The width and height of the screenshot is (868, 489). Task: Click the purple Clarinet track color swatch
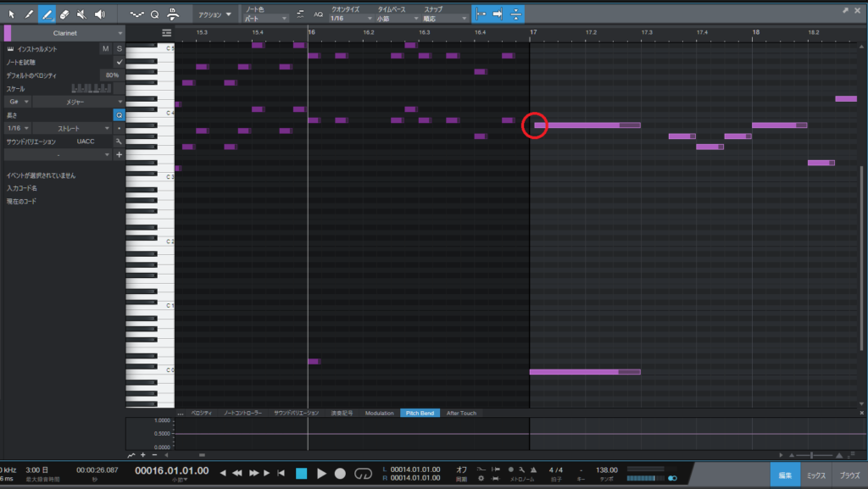[8, 33]
